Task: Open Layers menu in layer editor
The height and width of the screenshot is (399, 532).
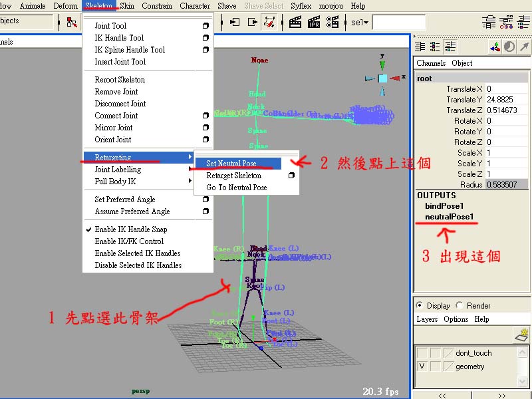Action: pyautogui.click(x=427, y=319)
